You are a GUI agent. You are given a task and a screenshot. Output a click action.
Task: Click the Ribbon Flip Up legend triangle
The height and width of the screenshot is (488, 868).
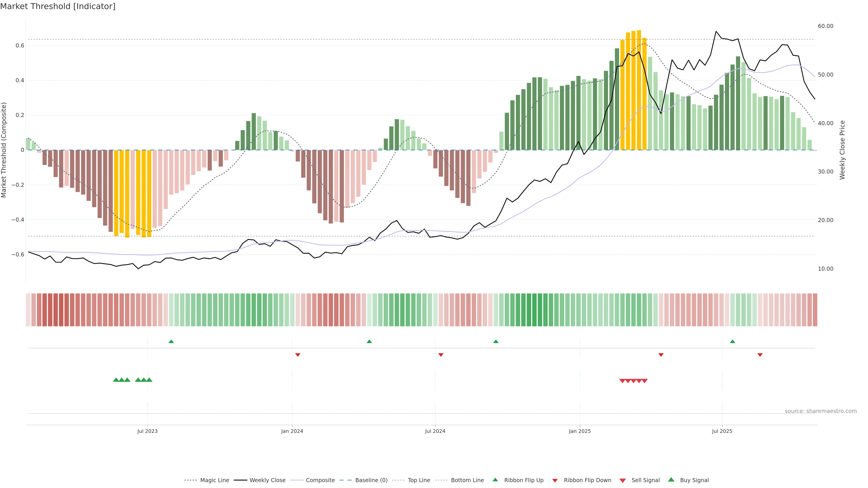495,480
